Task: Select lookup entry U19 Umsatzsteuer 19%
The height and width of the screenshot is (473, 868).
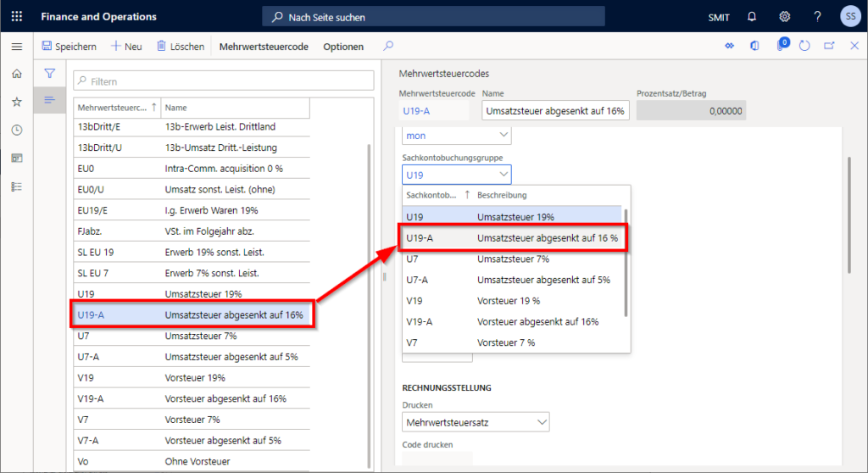Action: 513,216
